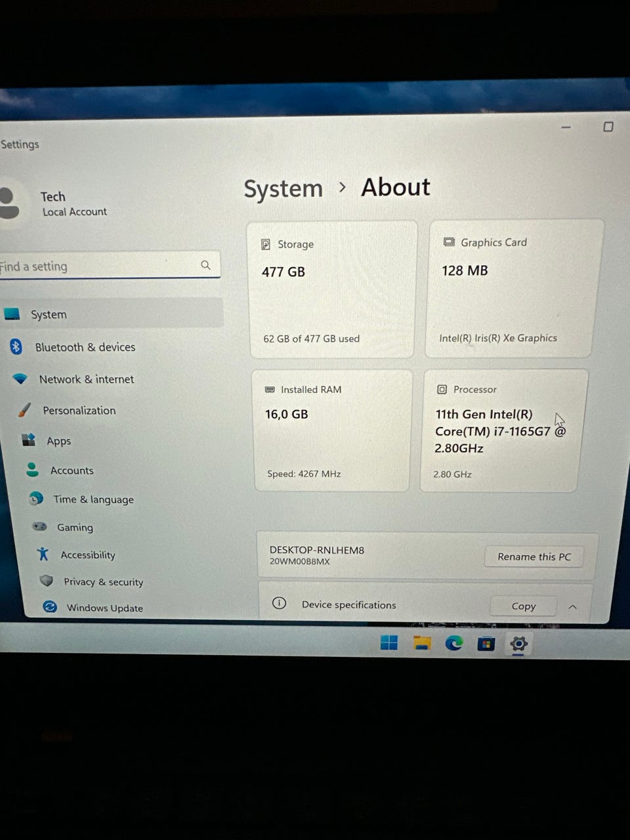Screen dimensions: 630x840
Task: Minimize the Settings window
Action: [566, 127]
